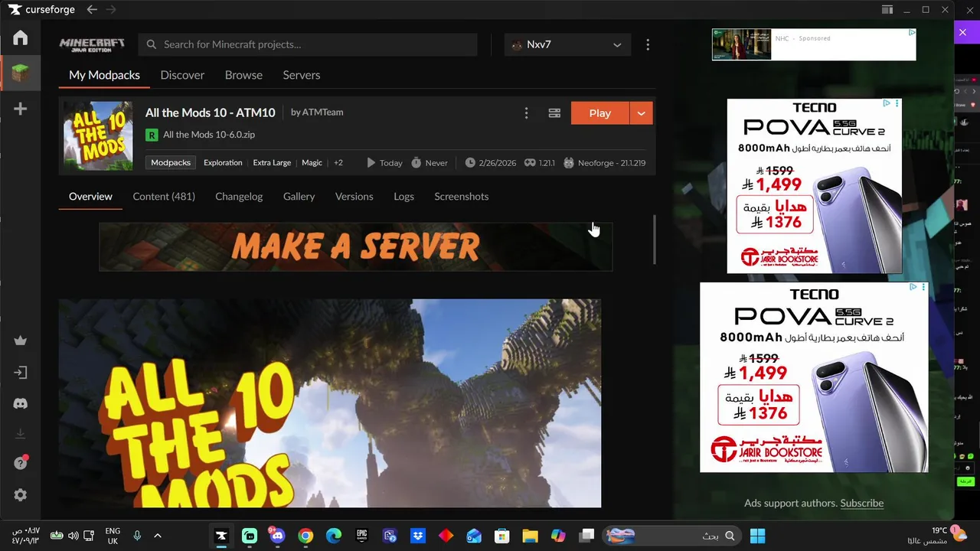
Task: Add a new game with plus icon
Action: coord(21,109)
